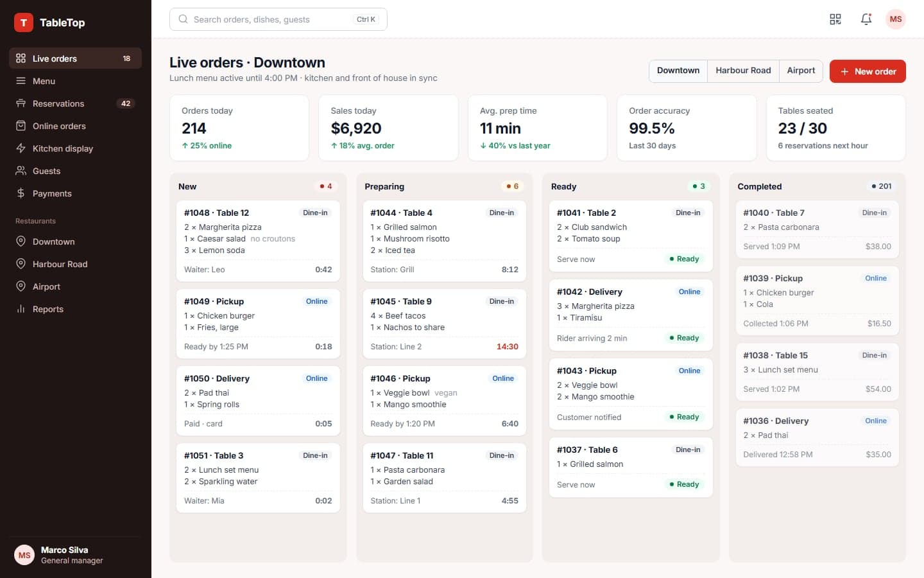924x578 pixels.
Task: Select the Harbour Road pin icon
Action: [x=21, y=264]
